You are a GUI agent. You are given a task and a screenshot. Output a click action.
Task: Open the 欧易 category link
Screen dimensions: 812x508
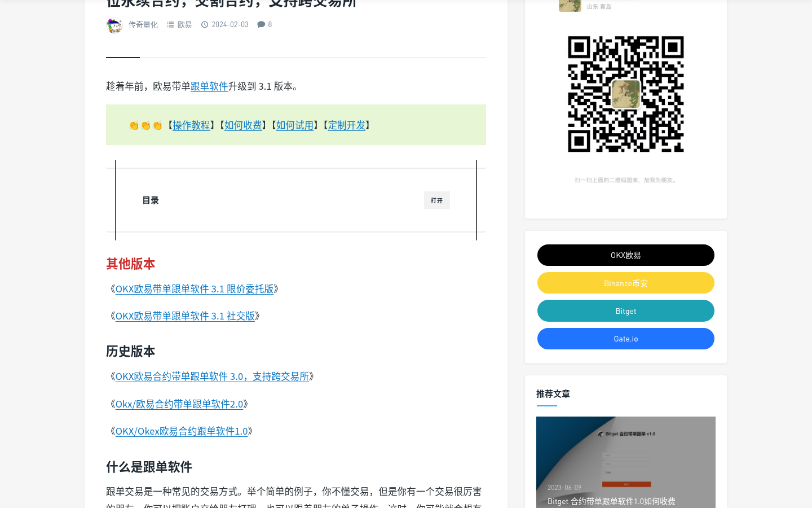coord(184,25)
